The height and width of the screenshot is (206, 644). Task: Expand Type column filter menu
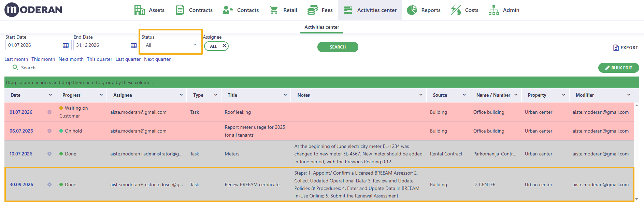[x=216, y=95]
